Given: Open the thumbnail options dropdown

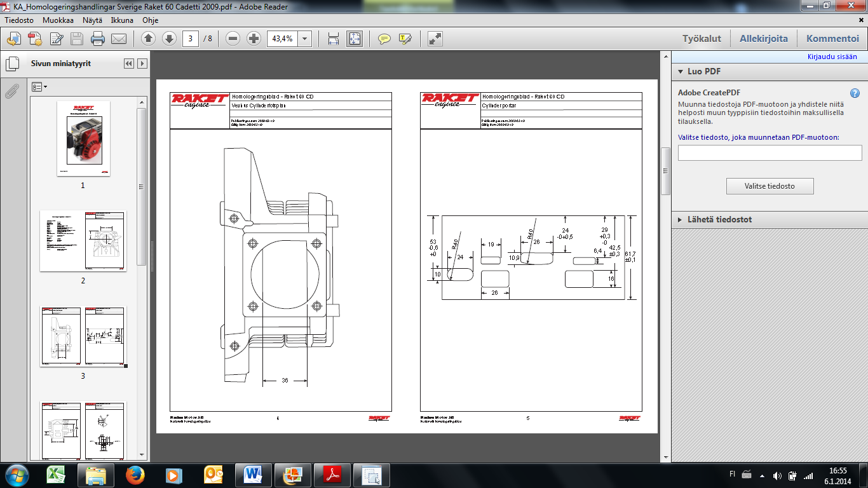Looking at the screenshot, I should coord(39,86).
